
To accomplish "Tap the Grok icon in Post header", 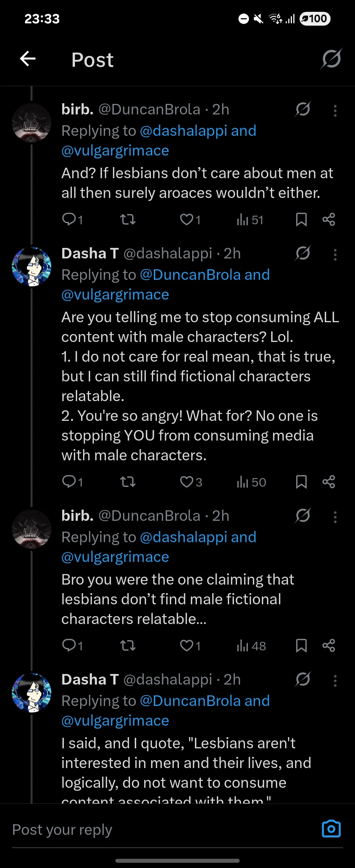I will pyautogui.click(x=331, y=59).
